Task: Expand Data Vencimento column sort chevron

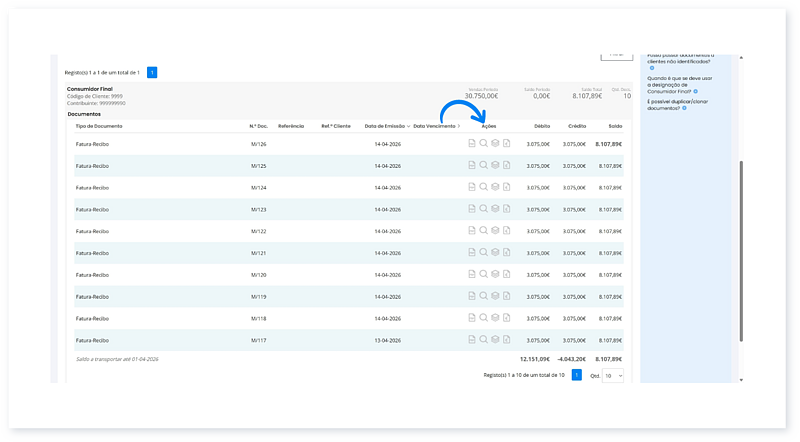Action: click(x=459, y=126)
